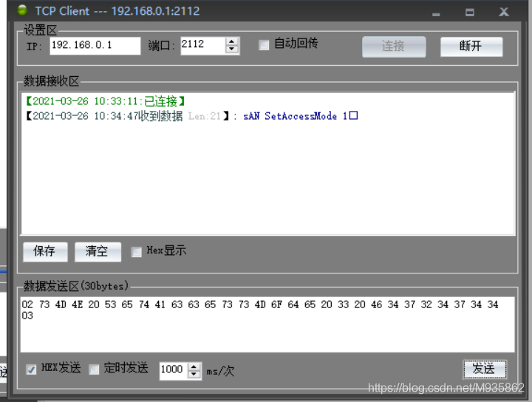Click the 数据接收区 group label
Viewport: 532px width, 402px height.
[51, 81]
